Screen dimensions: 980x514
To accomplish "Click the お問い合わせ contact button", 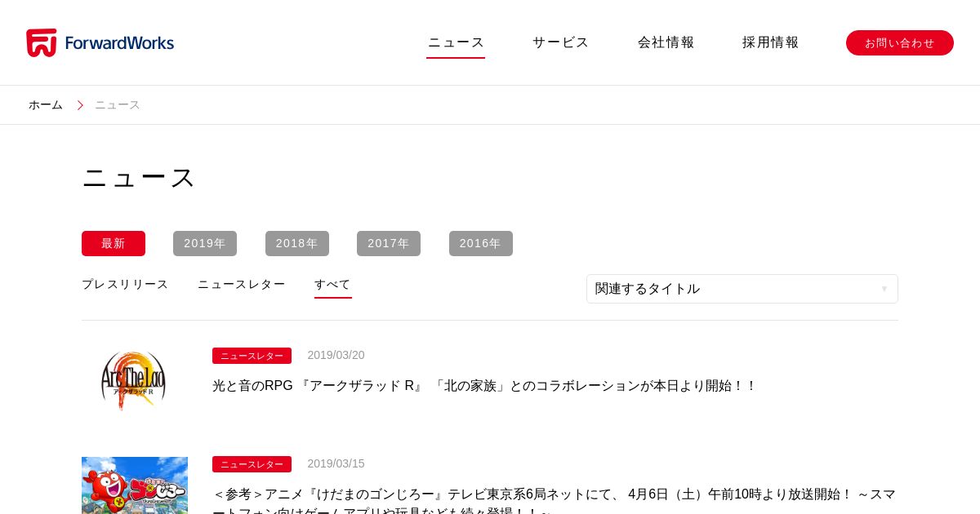I will [x=900, y=42].
